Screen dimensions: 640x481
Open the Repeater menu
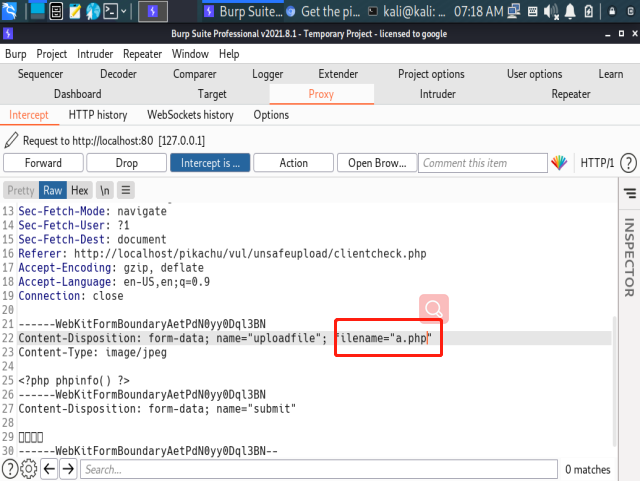coord(142,54)
